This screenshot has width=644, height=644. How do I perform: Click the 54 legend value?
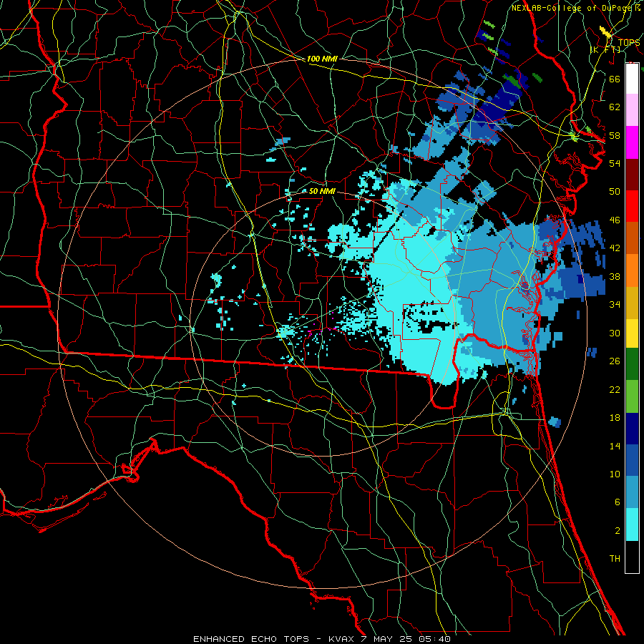tap(615, 163)
